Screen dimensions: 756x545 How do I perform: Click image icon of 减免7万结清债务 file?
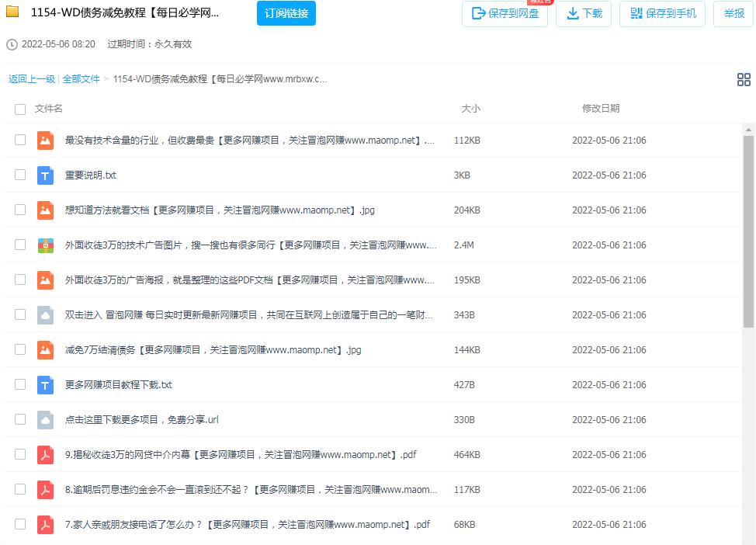tap(45, 350)
